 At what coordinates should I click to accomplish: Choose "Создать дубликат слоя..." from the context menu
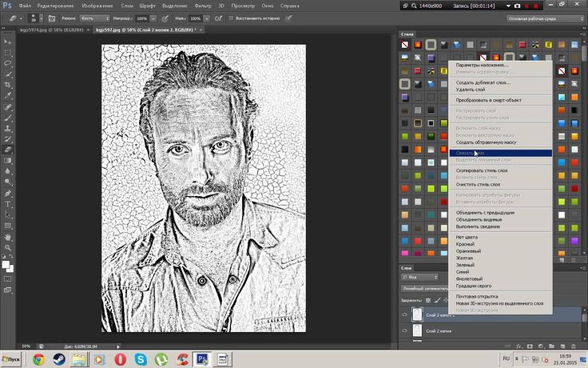tap(483, 82)
